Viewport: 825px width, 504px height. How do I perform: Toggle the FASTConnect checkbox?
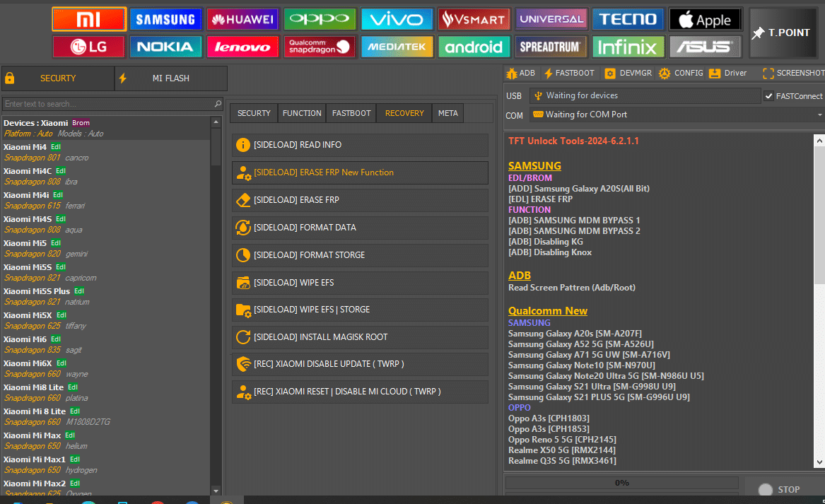(x=768, y=96)
